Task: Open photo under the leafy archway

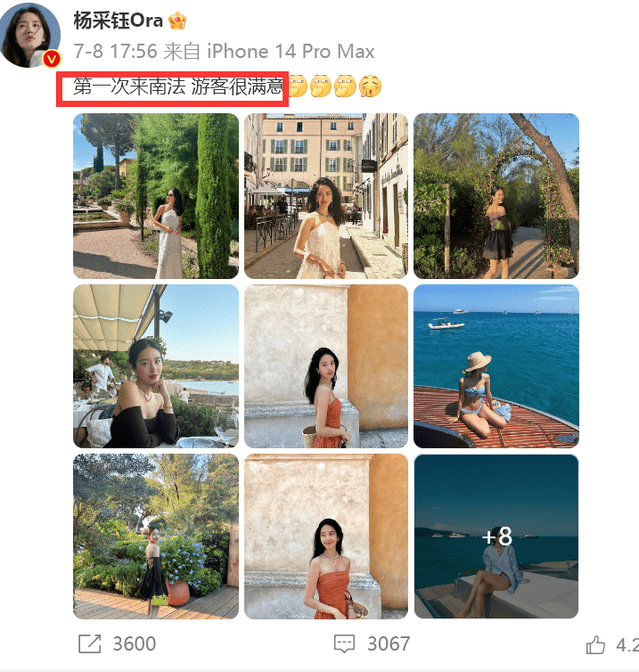Action: [x=496, y=196]
